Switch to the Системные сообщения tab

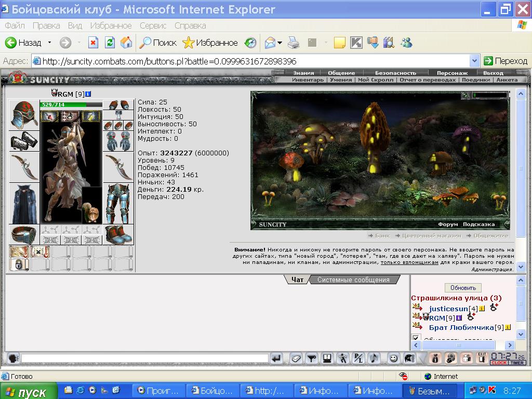353,280
